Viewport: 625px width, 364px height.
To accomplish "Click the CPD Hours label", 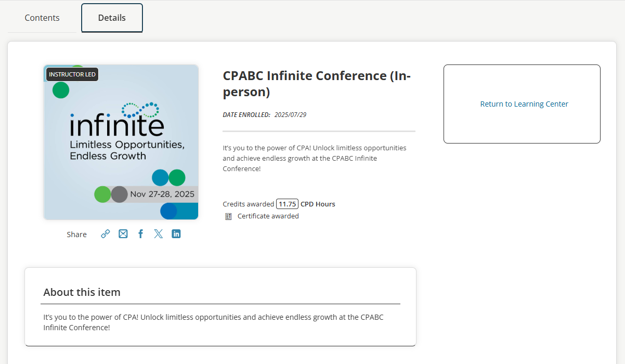I will tap(318, 204).
